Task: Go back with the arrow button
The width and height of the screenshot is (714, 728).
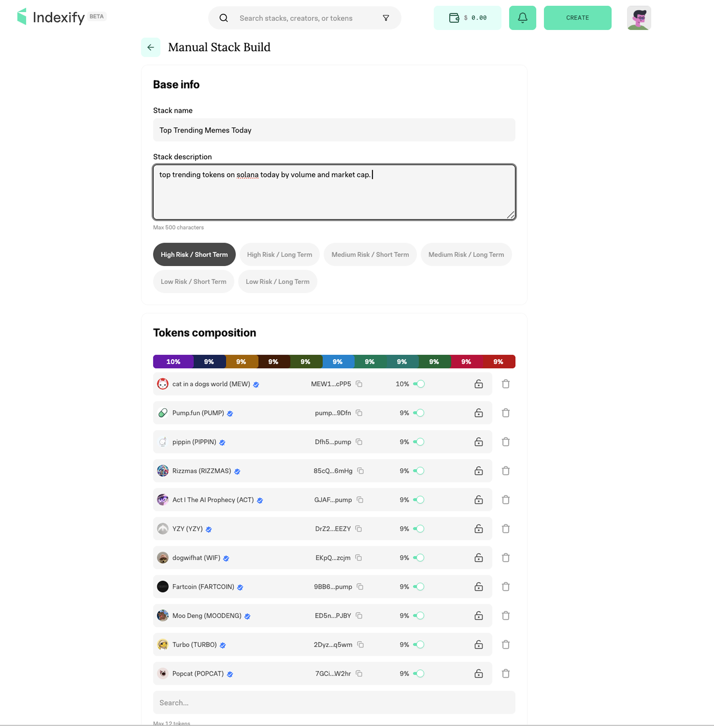Action: point(150,47)
